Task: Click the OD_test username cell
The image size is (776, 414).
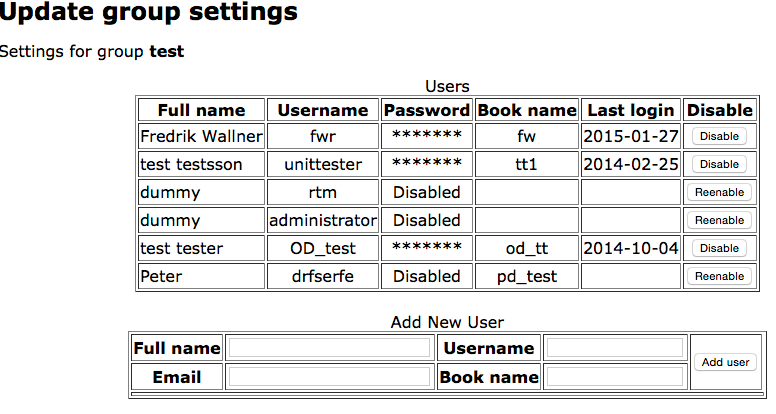Action: click(x=323, y=248)
